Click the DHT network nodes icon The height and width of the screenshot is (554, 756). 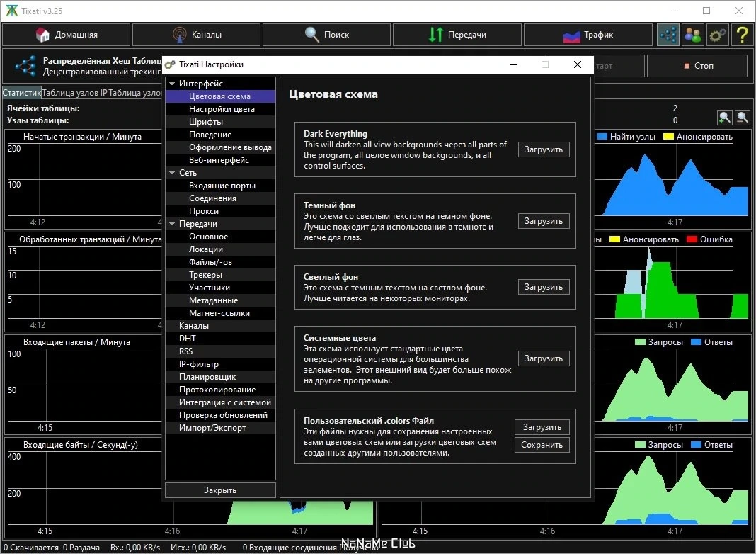point(668,35)
